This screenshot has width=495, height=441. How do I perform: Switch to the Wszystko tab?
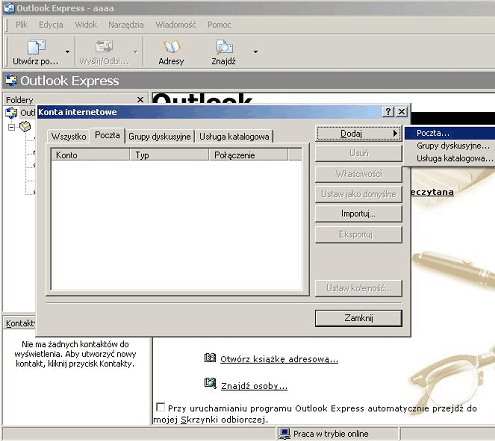click(x=68, y=136)
